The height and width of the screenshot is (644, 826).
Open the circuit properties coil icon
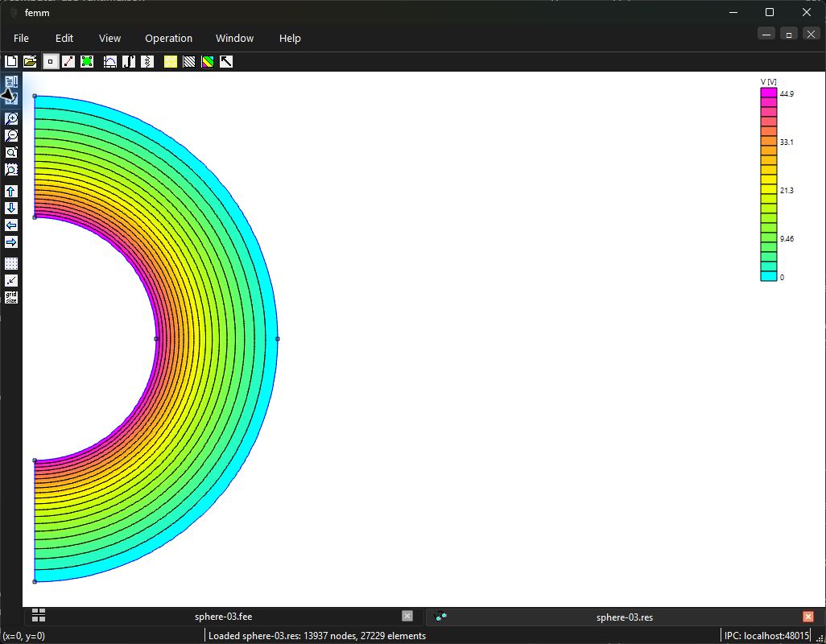tap(147, 62)
